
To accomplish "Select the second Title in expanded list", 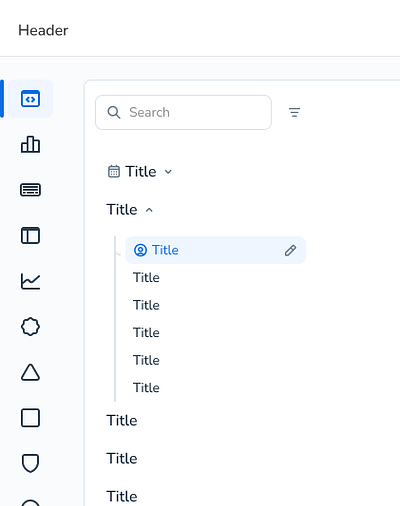I will [x=146, y=278].
